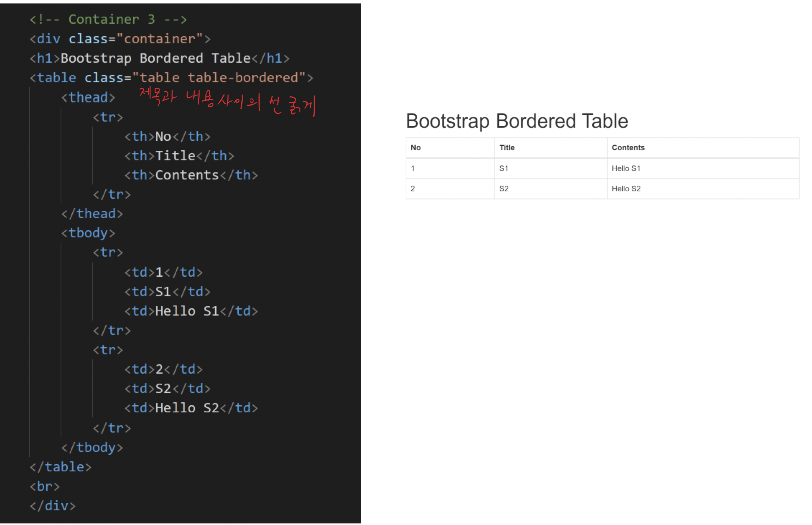Place cursor on div class="container" line
812x525 pixels.
pos(120,39)
